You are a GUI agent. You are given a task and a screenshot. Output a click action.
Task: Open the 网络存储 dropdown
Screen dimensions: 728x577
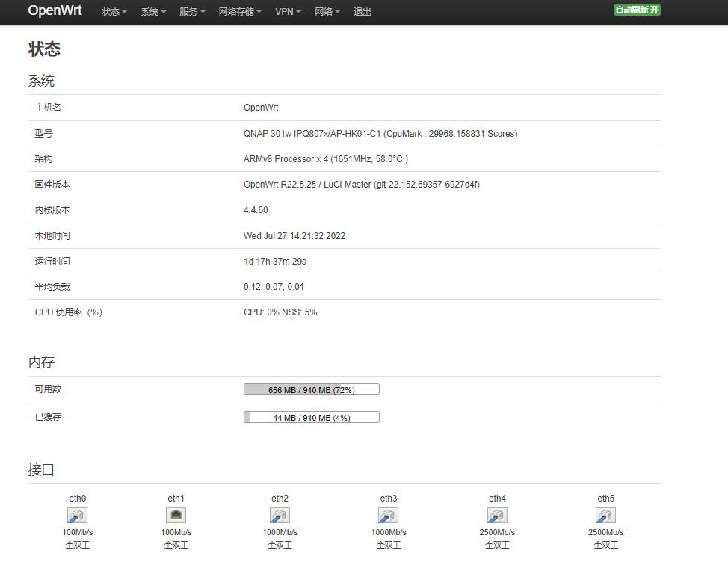tap(238, 12)
